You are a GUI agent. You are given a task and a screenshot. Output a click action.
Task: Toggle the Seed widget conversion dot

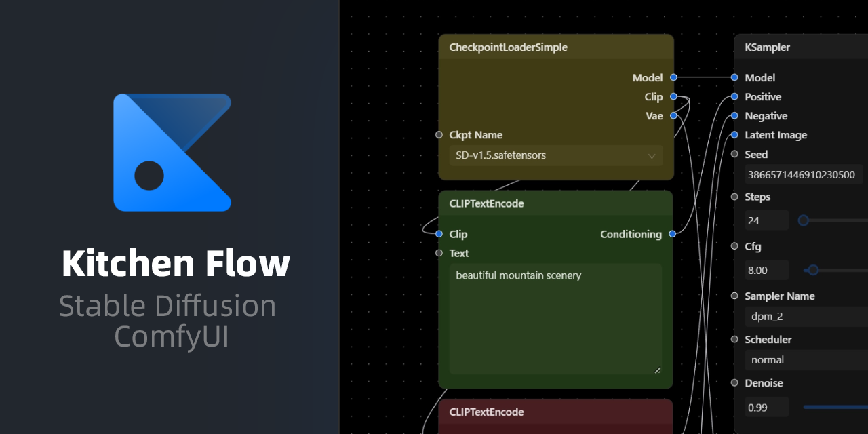click(734, 154)
